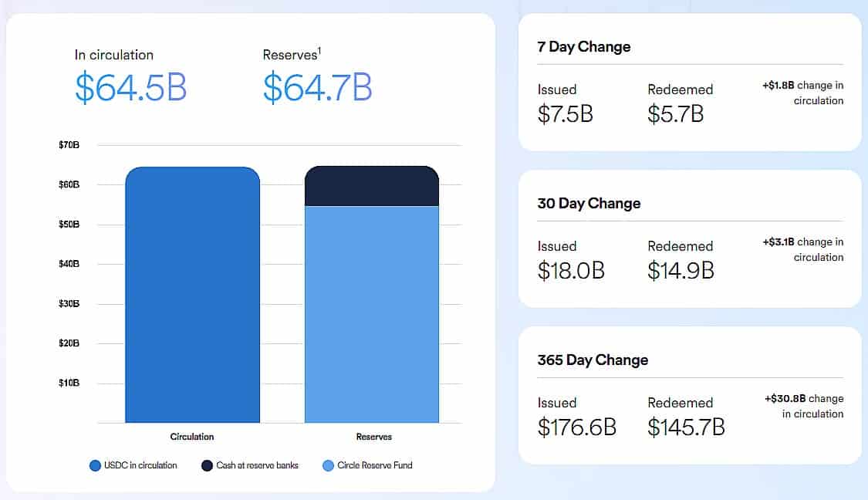Click the $64.5B in circulation value
This screenshot has width=868, height=500.
coord(130,86)
